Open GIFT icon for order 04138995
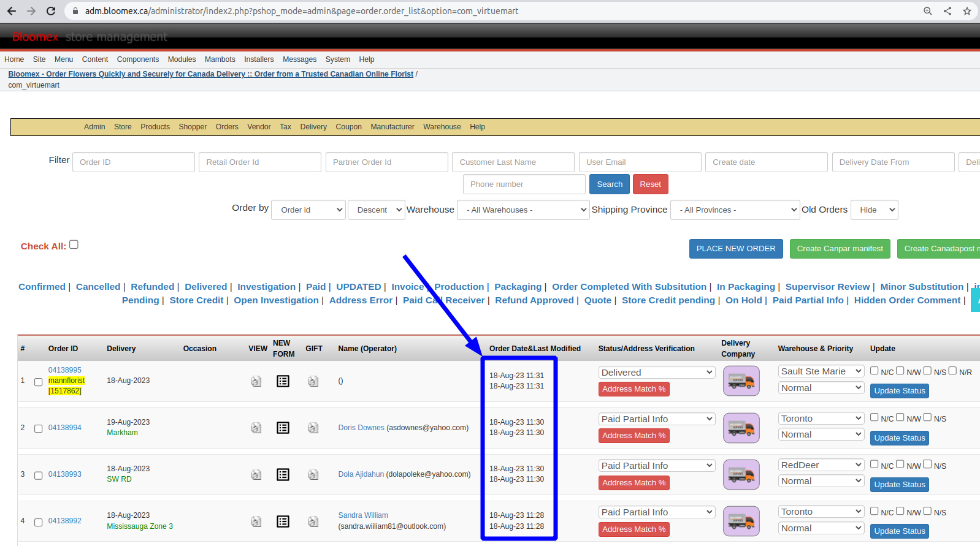The height and width of the screenshot is (546, 980). coord(313,381)
